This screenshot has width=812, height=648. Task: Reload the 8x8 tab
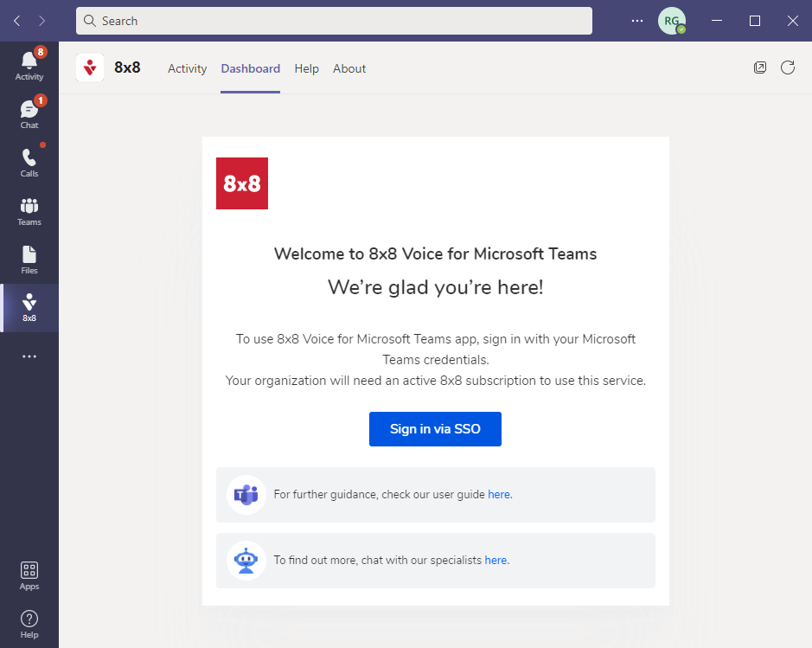788,67
